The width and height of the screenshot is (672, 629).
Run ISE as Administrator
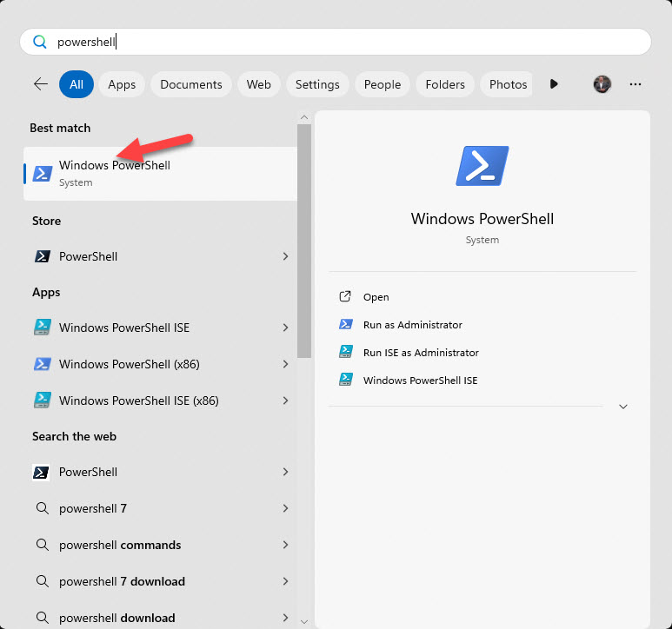pyautogui.click(x=421, y=353)
